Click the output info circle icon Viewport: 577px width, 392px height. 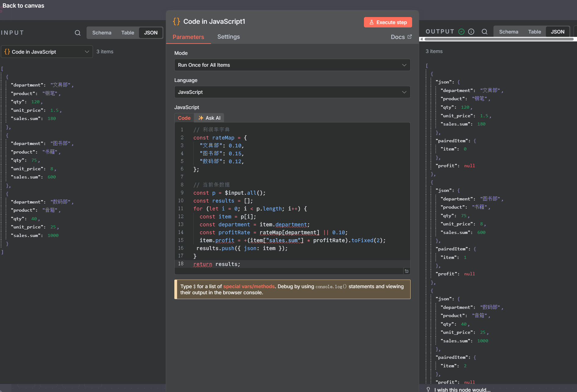pyautogui.click(x=471, y=32)
